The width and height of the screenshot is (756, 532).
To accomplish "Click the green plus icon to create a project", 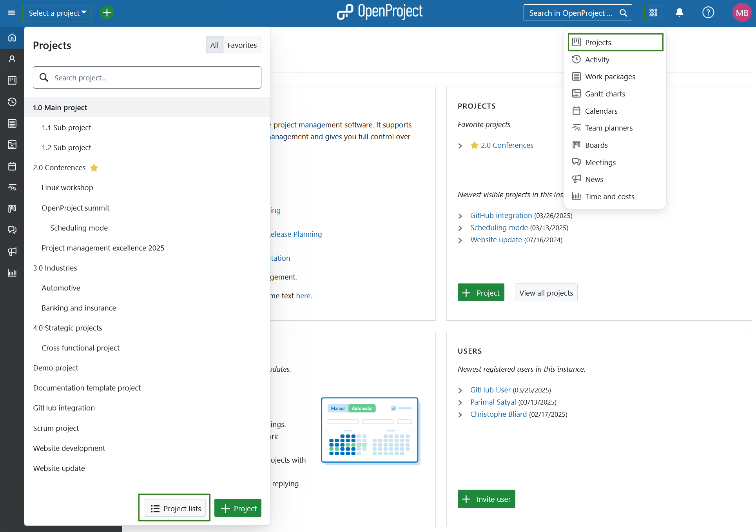I will (x=107, y=12).
